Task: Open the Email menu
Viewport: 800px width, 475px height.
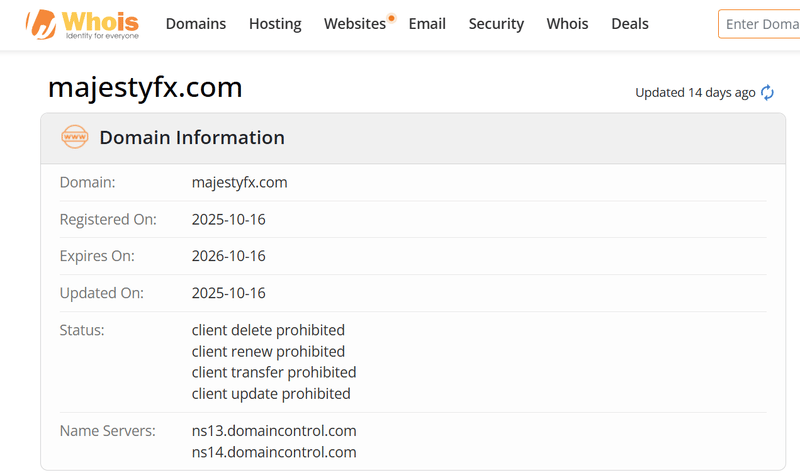Action: [x=427, y=24]
